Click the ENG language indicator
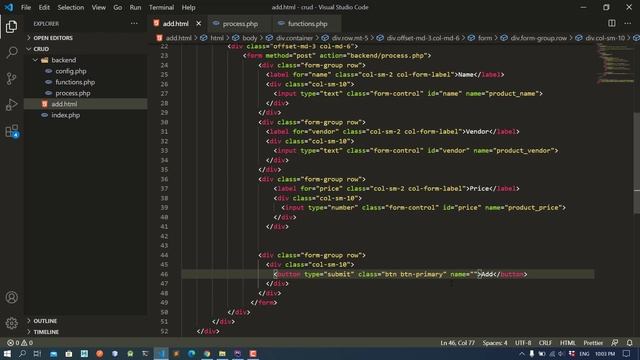This screenshot has height=360, width=640. (x=584, y=353)
